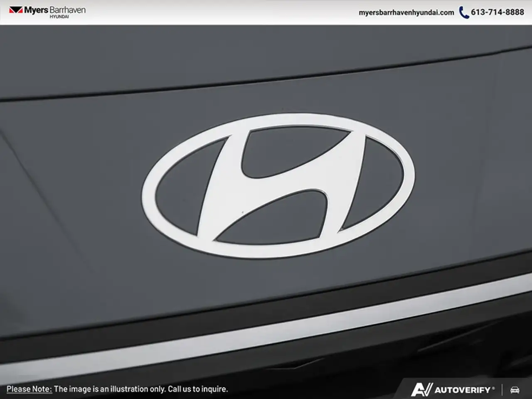Click the silver Hyundai oval emblem

pyautogui.click(x=278, y=185)
